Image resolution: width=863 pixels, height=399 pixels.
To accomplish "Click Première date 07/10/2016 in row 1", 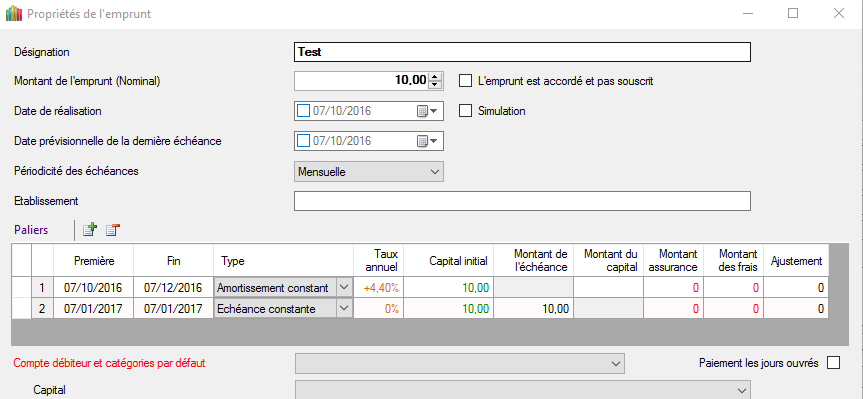I will coord(94,287).
